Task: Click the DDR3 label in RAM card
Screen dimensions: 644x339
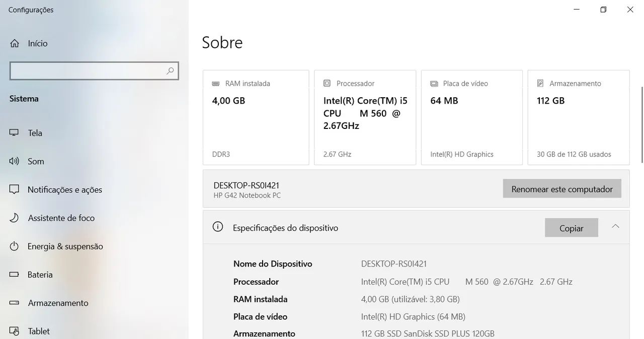Action: [x=221, y=154]
